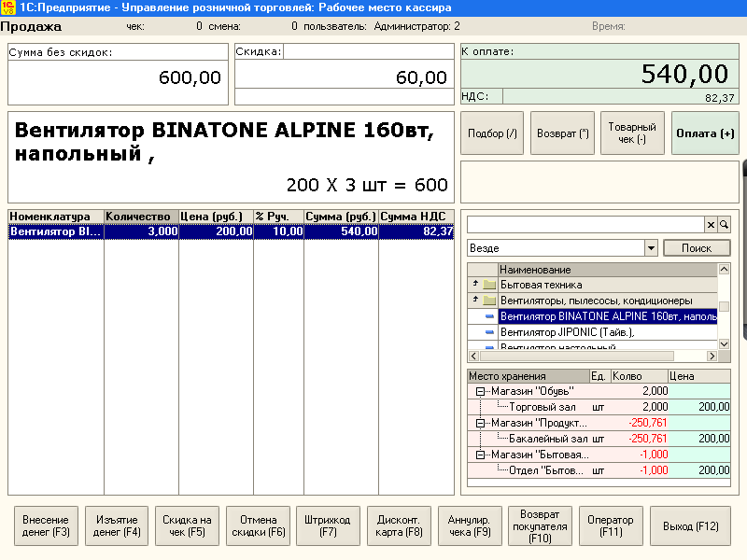
Task: Collapse the Магазин "Продукт..." tree node
Action: pyautogui.click(x=480, y=423)
